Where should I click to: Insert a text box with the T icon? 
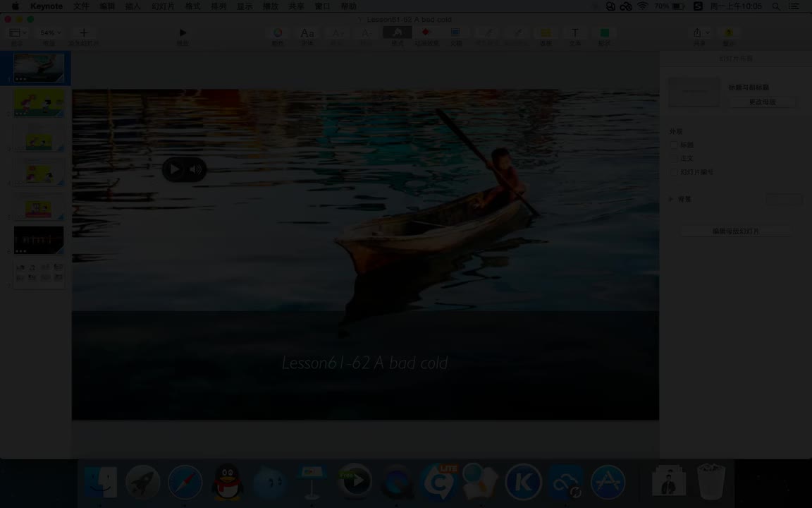pyautogui.click(x=575, y=32)
